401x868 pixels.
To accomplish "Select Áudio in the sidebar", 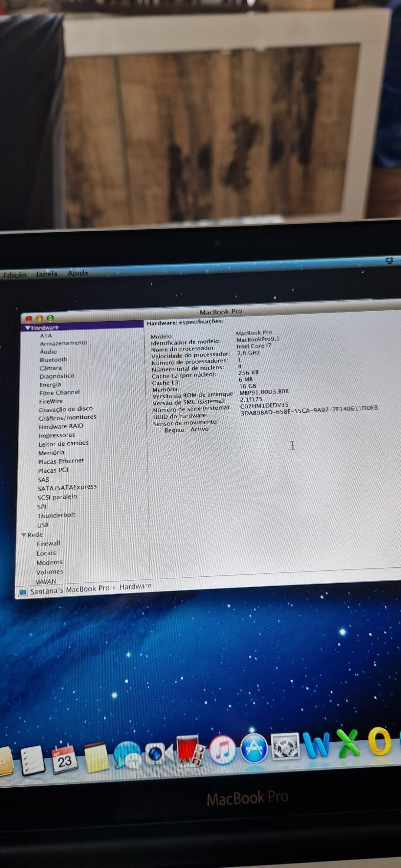I will pos(48,352).
